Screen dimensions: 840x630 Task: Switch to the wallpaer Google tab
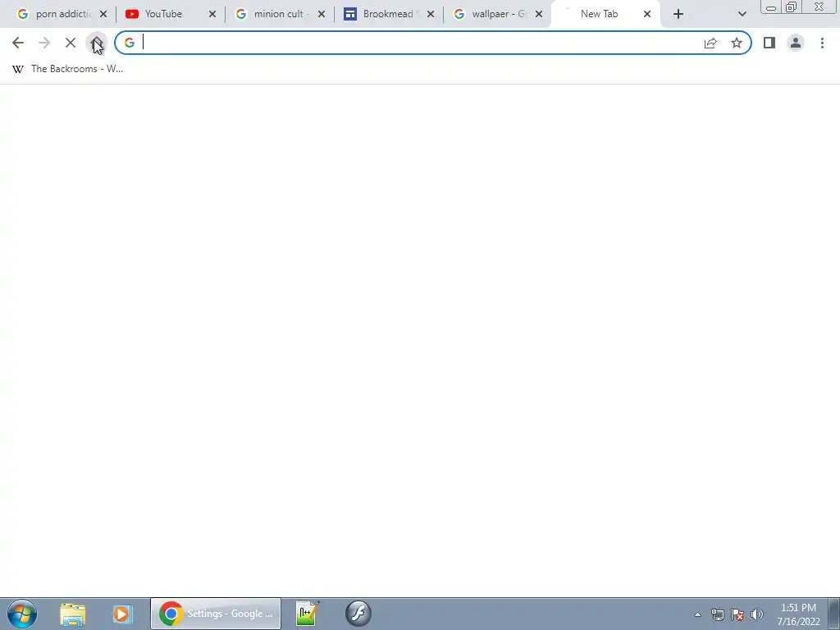click(493, 15)
